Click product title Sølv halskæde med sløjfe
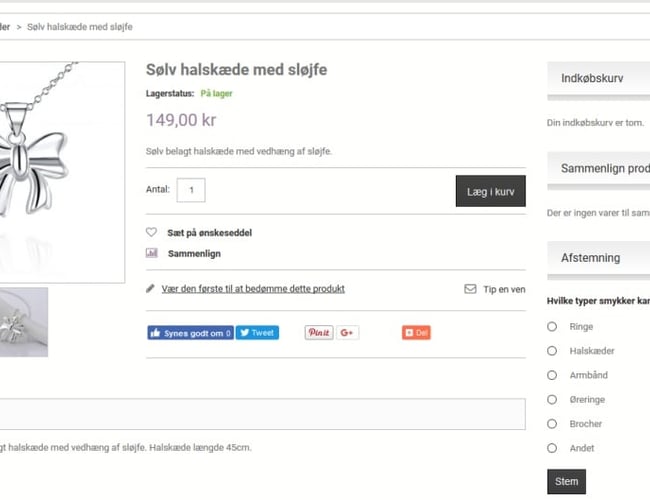The width and height of the screenshot is (650, 500). (236, 70)
